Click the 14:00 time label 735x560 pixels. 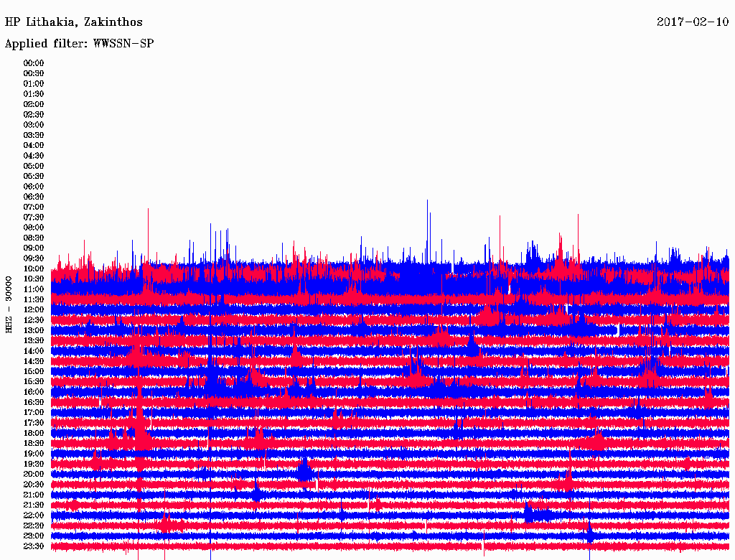[34, 351]
